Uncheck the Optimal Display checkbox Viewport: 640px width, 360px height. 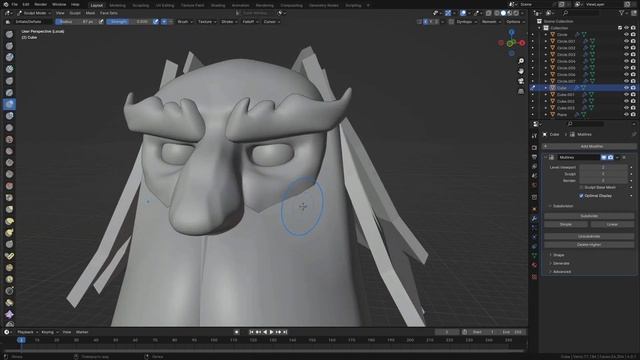(581, 196)
